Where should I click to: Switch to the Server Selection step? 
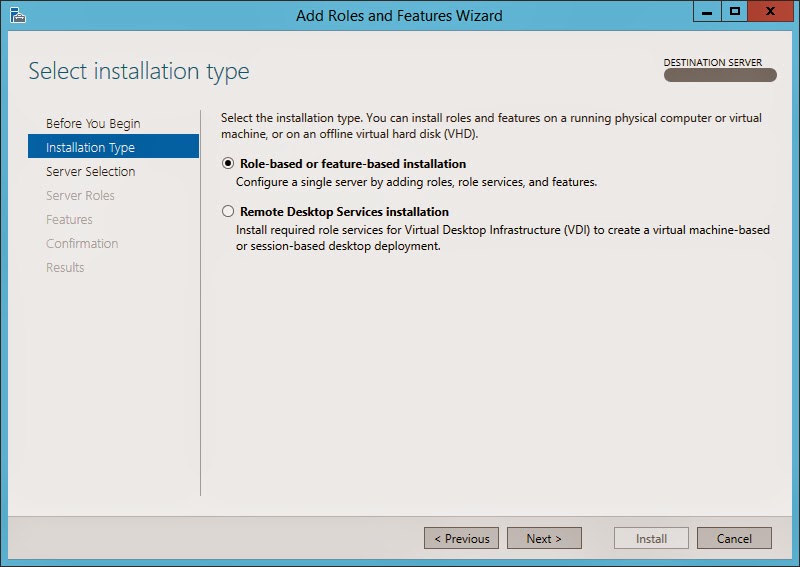[x=90, y=171]
